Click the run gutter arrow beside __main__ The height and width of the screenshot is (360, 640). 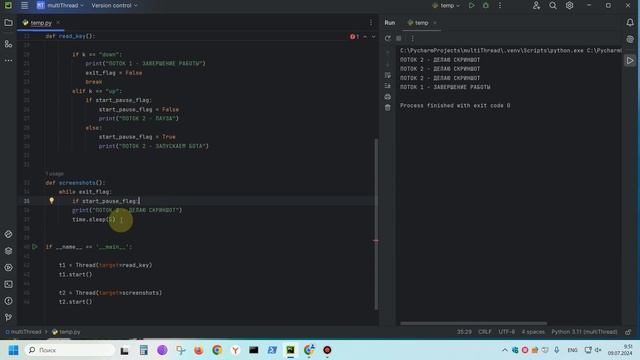click(x=35, y=247)
